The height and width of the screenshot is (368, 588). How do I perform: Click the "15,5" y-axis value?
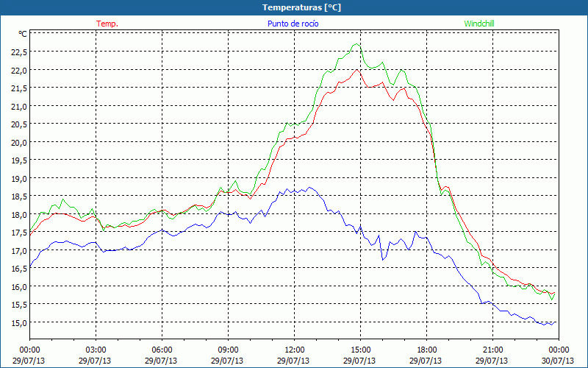pos(20,305)
